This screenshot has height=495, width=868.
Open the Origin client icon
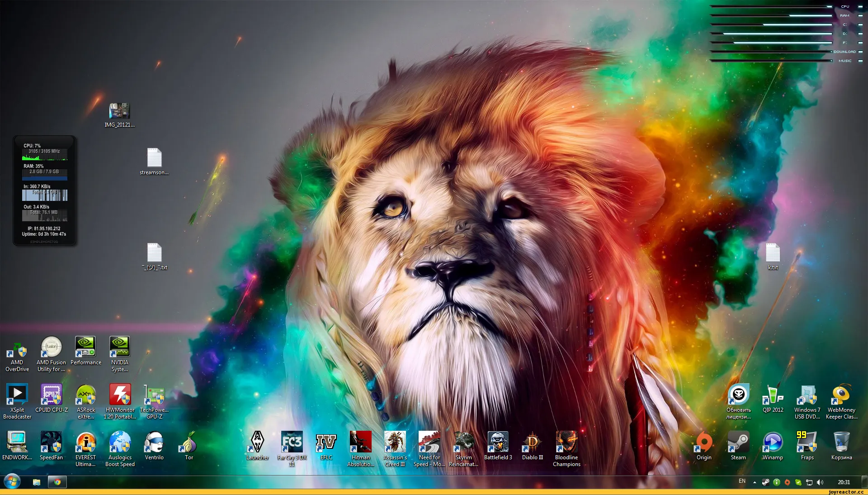pos(704,446)
